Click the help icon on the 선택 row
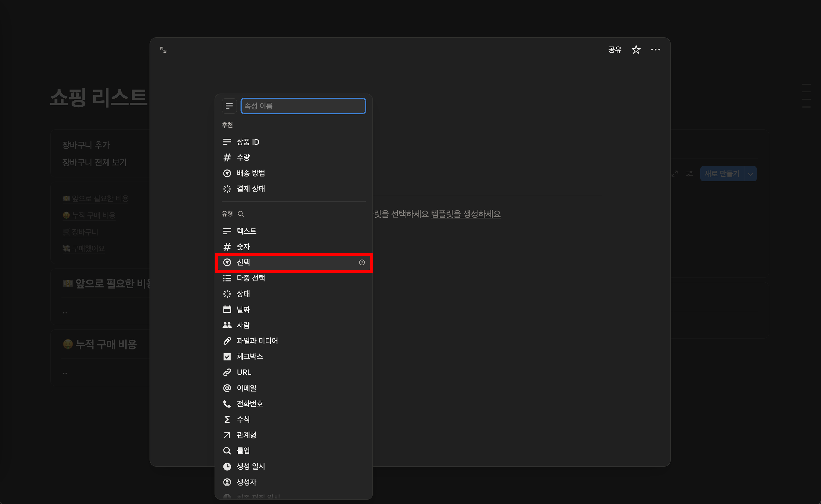This screenshot has height=504, width=821. point(362,263)
